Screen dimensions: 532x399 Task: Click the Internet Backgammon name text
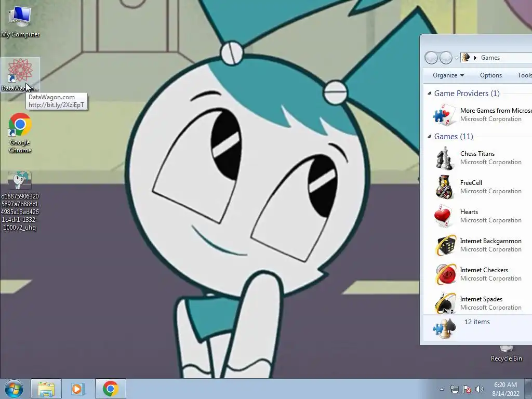click(x=490, y=241)
